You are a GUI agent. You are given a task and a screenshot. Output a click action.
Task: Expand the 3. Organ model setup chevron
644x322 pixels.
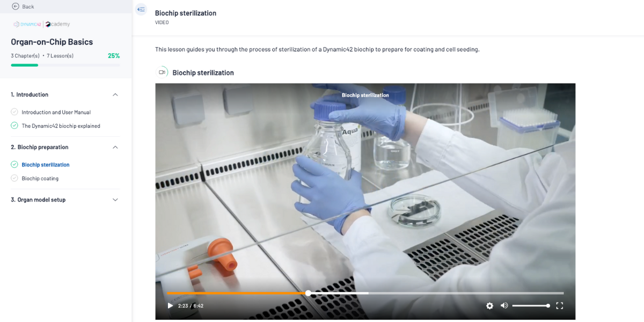pos(115,200)
